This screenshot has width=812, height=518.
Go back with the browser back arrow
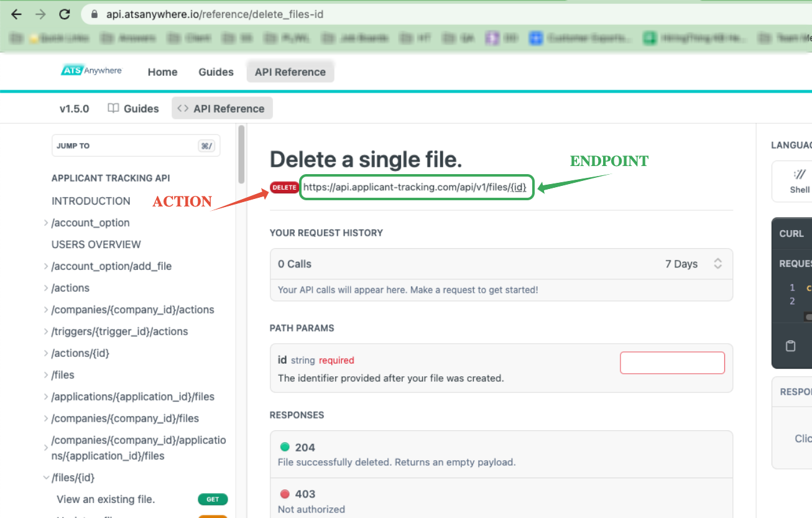coord(17,14)
